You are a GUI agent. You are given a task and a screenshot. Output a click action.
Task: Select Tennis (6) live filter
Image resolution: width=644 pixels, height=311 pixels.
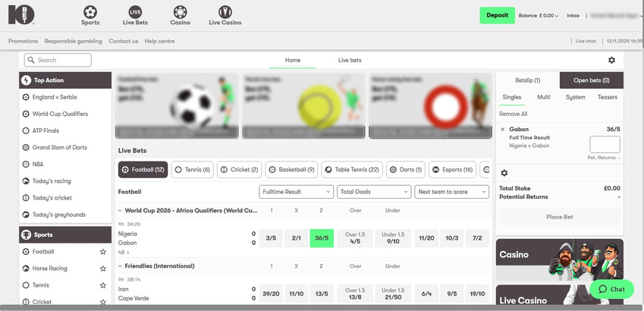coord(192,170)
